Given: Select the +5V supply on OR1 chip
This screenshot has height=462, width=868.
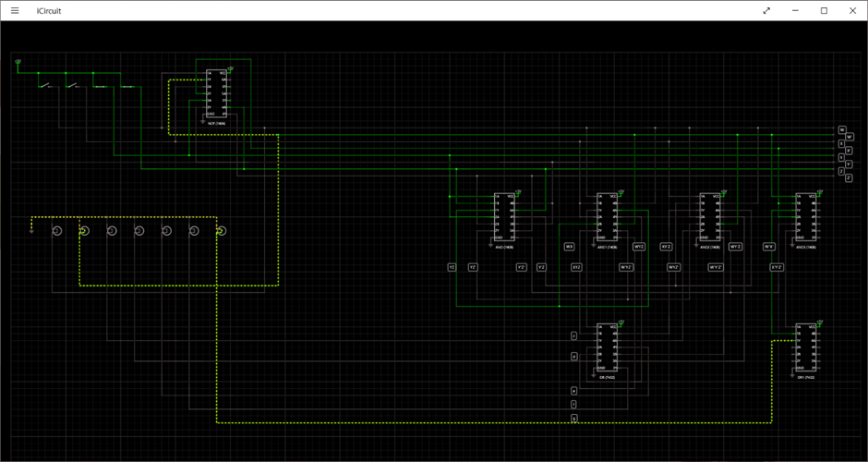Looking at the screenshot, I should click(820, 322).
